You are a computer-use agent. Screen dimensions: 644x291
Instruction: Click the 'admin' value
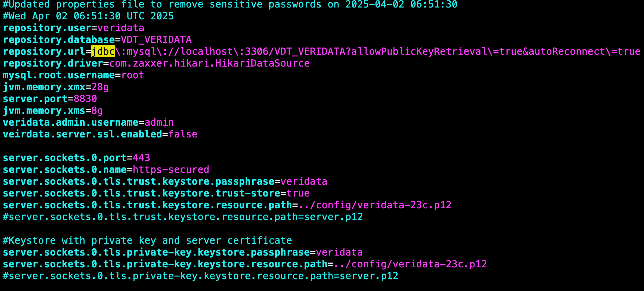[159, 122]
